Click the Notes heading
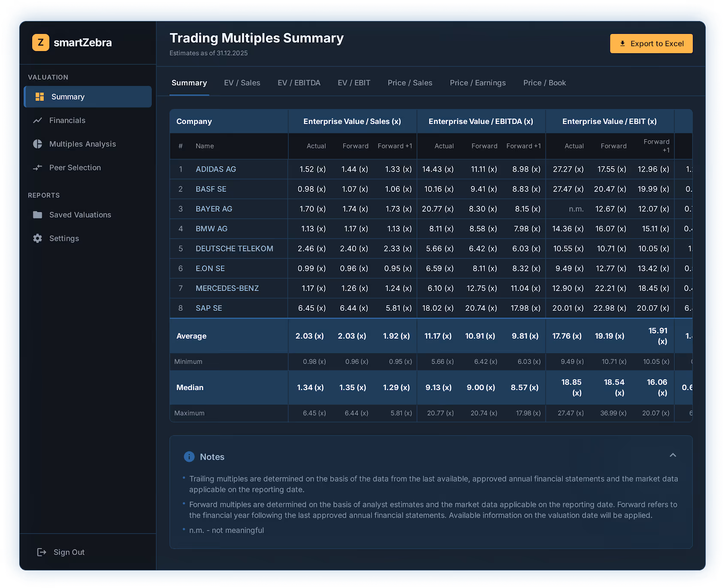725x588 pixels. (212, 457)
